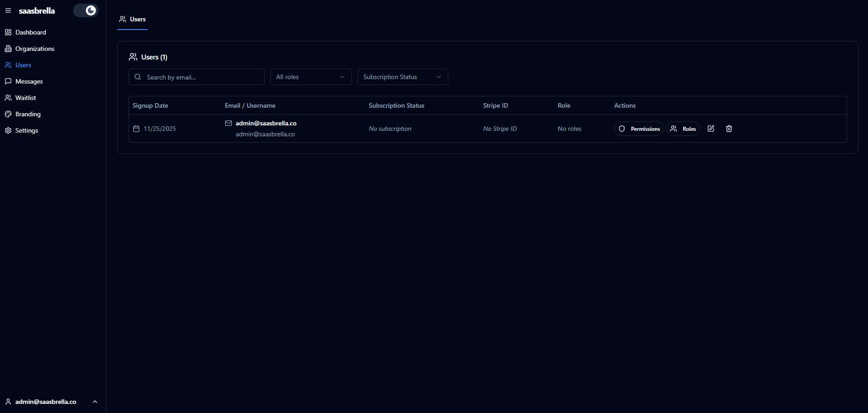Open Roles for the admin user

683,129
